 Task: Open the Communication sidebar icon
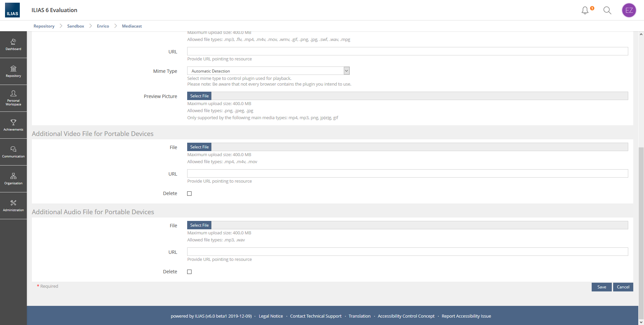[13, 152]
